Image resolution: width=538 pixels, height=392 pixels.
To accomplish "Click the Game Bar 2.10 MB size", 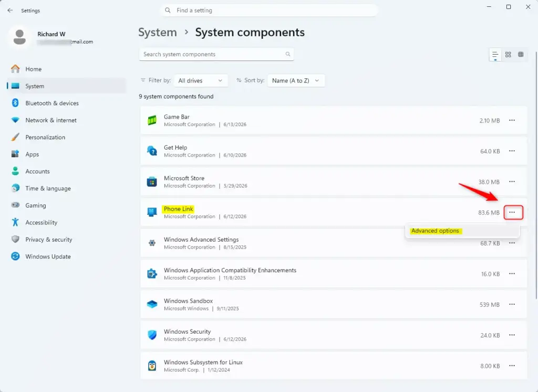I will click(489, 120).
